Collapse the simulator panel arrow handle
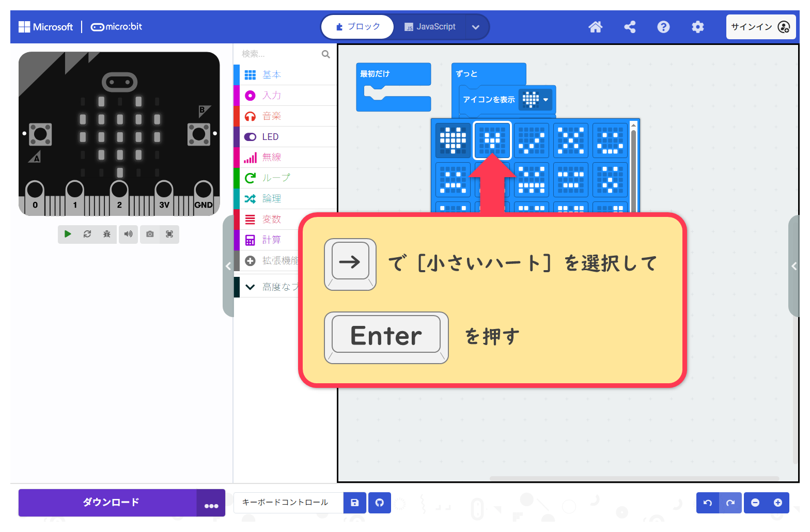The width and height of the screenshot is (810, 532). tap(228, 266)
